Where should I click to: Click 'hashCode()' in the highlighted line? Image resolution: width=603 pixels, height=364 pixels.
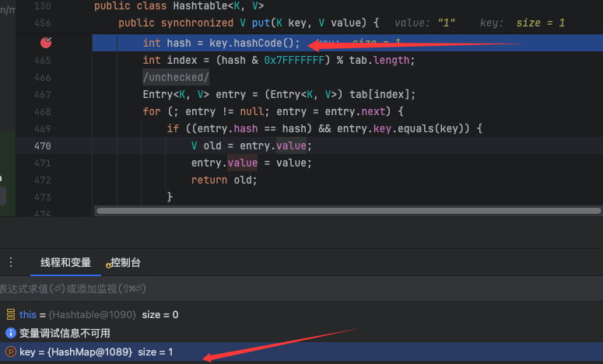tap(264, 43)
